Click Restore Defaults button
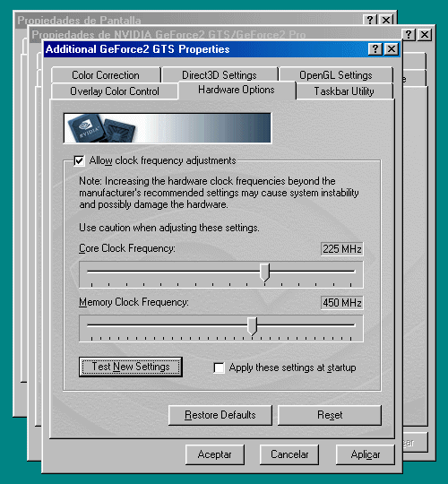The image size is (448, 484). click(x=220, y=415)
